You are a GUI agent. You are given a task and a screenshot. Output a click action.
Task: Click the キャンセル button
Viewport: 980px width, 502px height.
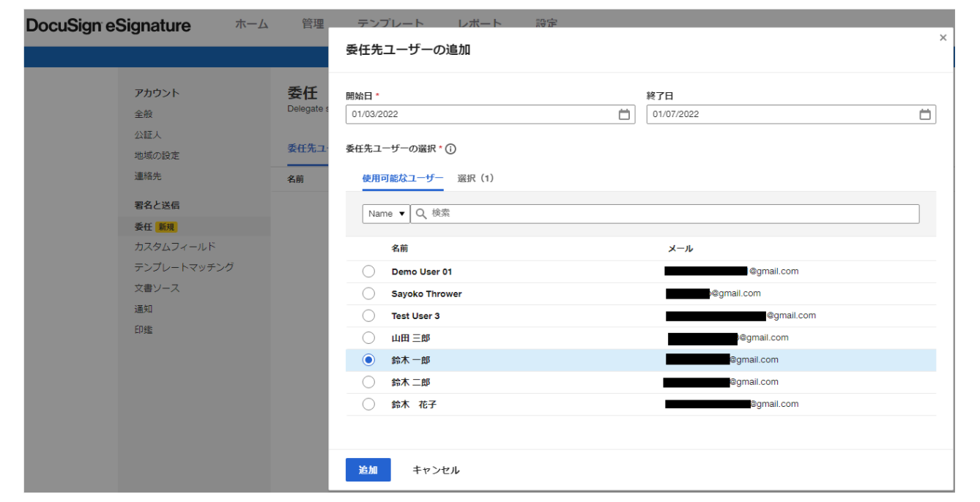coord(436,470)
